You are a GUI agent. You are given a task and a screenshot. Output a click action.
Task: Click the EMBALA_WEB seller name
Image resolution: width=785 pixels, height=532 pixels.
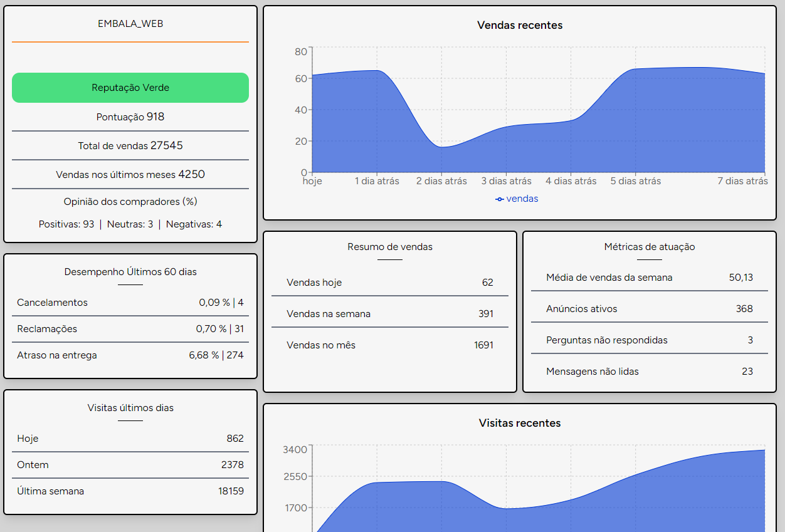coord(130,24)
